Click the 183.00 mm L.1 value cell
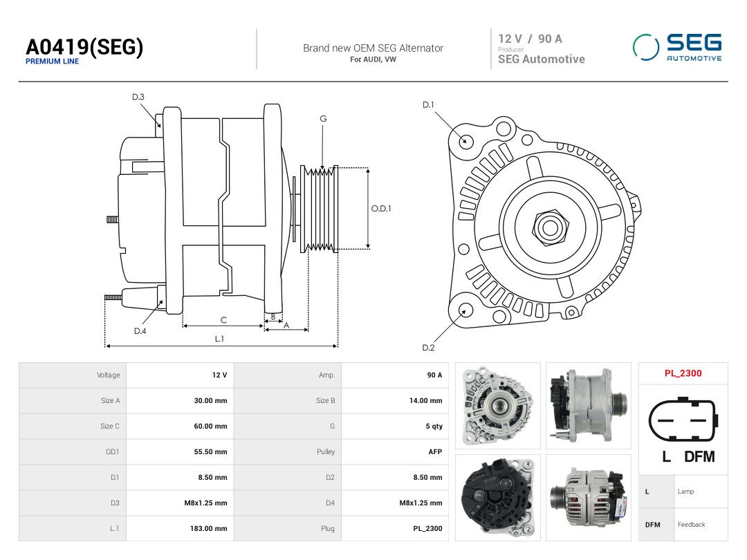Screen dimensions: 747x560 (180, 529)
